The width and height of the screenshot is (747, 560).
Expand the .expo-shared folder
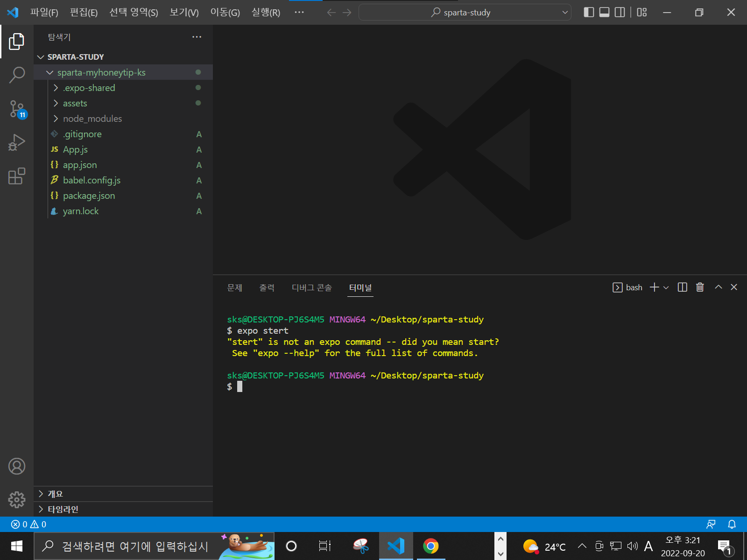[123, 88]
